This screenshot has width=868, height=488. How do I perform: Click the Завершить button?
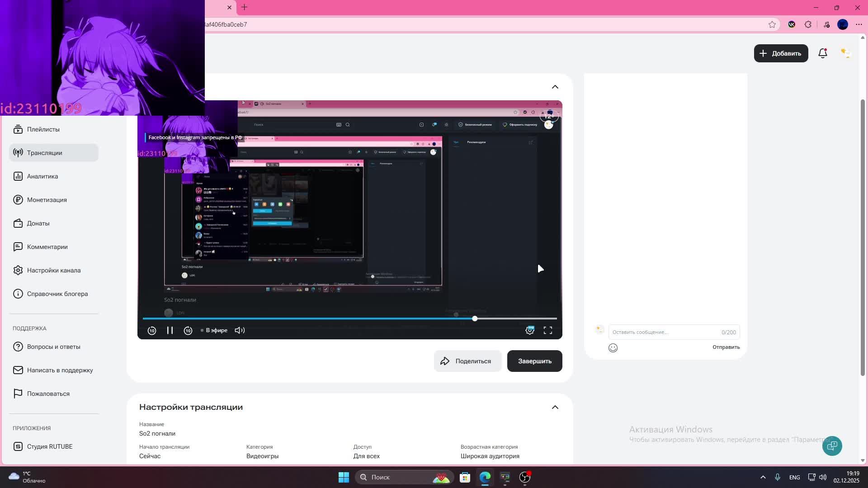[x=534, y=361]
